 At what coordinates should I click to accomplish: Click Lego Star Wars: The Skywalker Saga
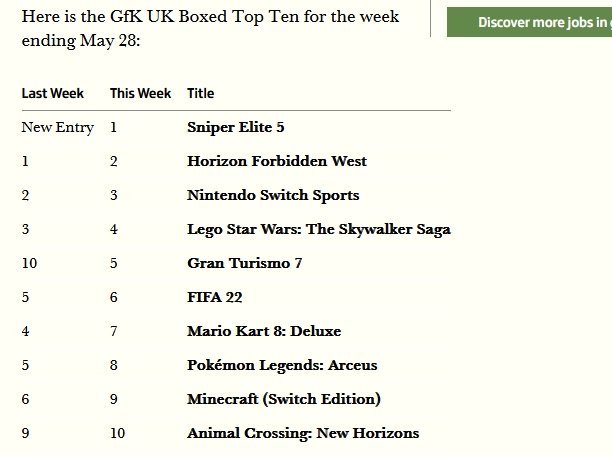click(x=318, y=229)
